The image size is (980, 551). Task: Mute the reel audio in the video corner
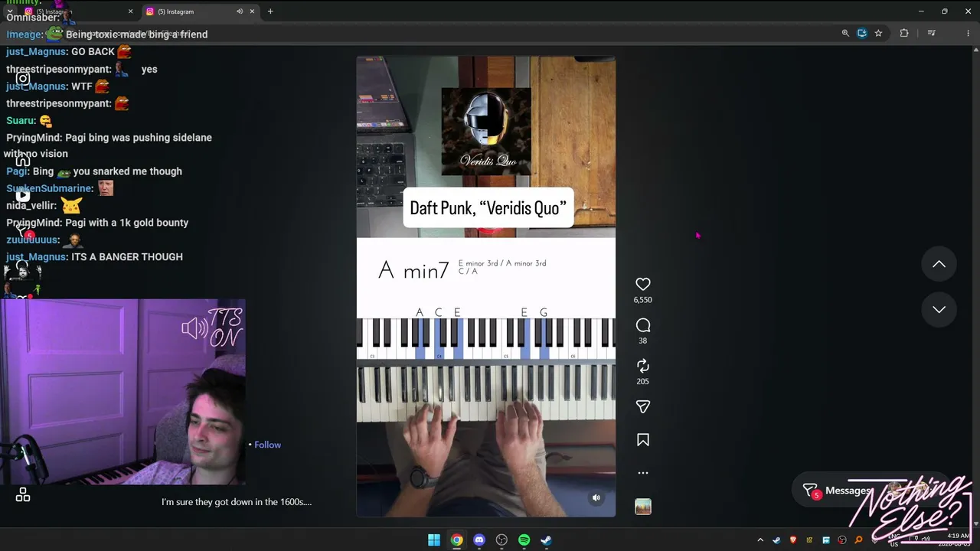point(596,497)
